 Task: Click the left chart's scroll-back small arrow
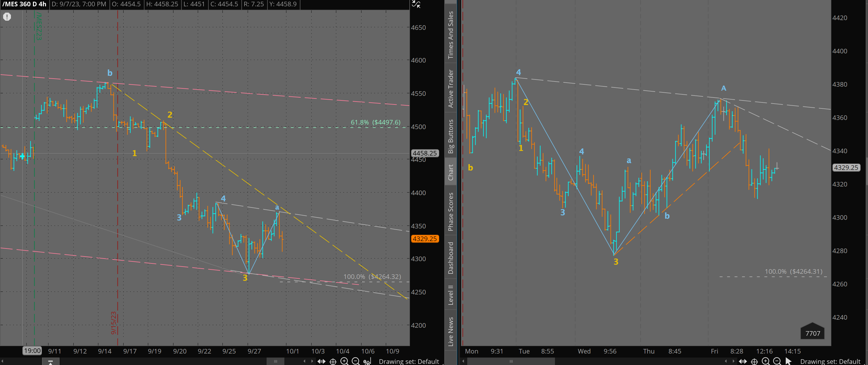[x=304, y=361]
